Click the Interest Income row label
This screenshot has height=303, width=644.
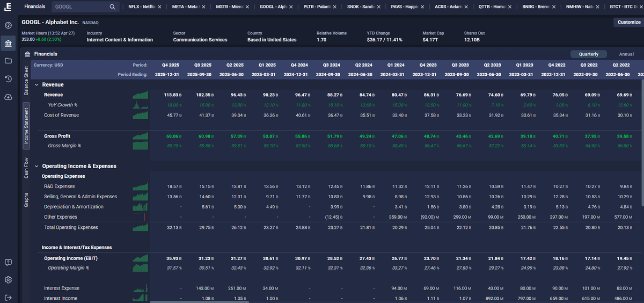[61, 298]
